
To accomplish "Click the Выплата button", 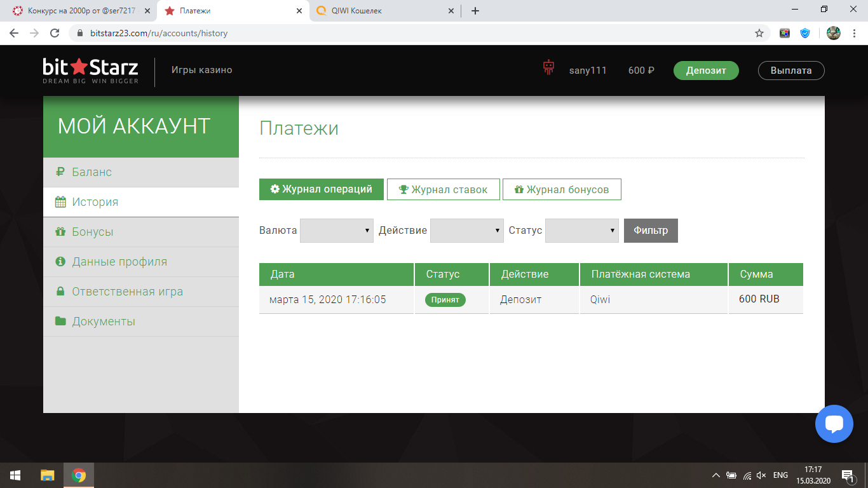I will (x=791, y=71).
